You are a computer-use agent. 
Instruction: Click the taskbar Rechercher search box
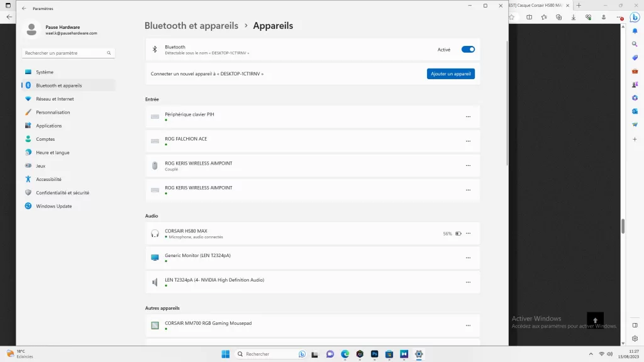pos(271,354)
